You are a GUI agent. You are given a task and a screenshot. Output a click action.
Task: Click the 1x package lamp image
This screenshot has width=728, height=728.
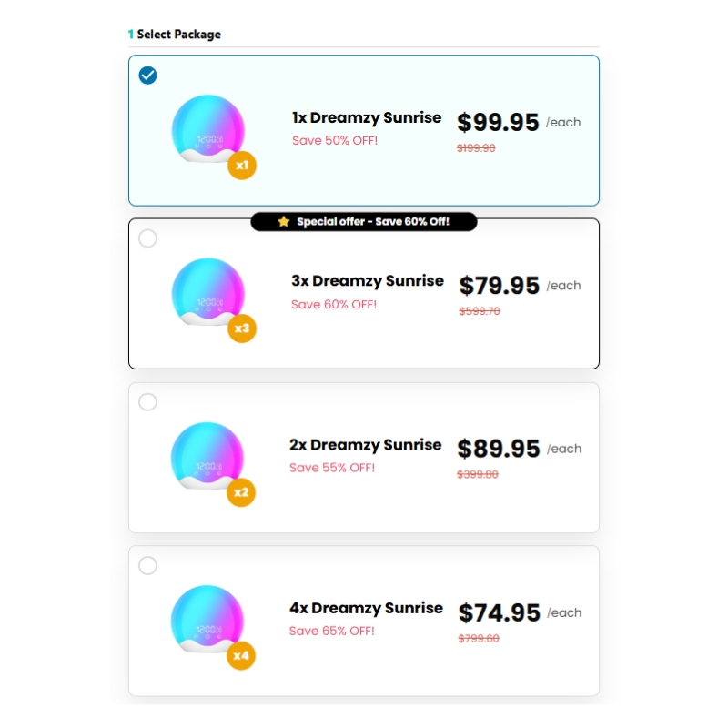[x=208, y=129]
